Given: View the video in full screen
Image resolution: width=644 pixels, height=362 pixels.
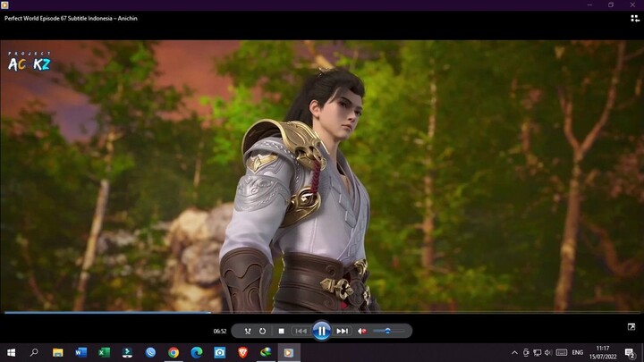Looking at the screenshot, I should [631, 327].
